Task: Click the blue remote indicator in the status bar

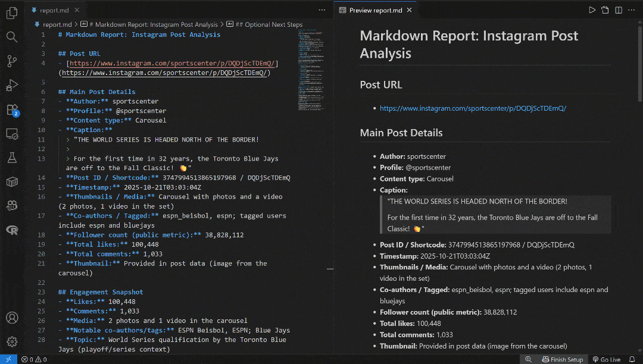Action: pyautogui.click(x=8, y=359)
